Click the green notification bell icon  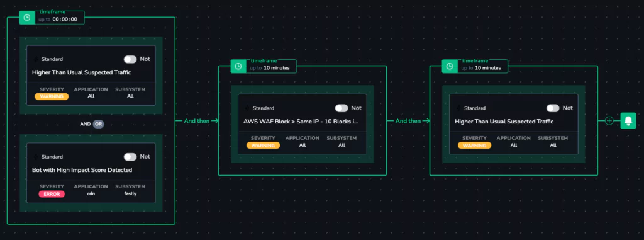click(628, 120)
